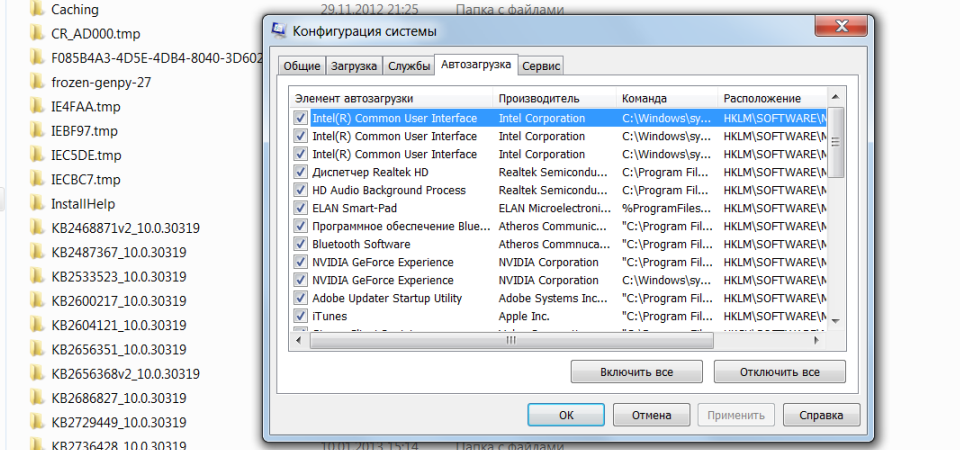Screen dimensions: 960x450
Task: Select Adobe Updater Startup Utility row text
Action: pyautogui.click(x=387, y=298)
